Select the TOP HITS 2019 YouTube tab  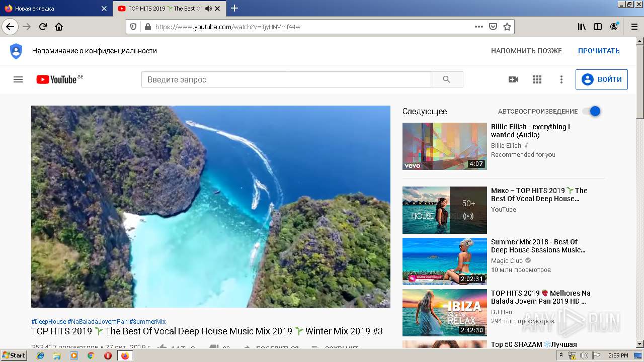pyautogui.click(x=169, y=9)
